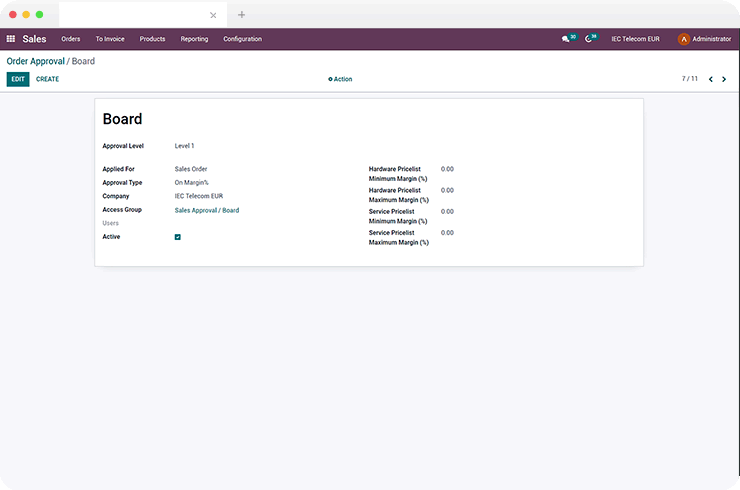Open the IEC Telecom EUR company switcher
This screenshot has height=490, width=740.
coord(635,39)
